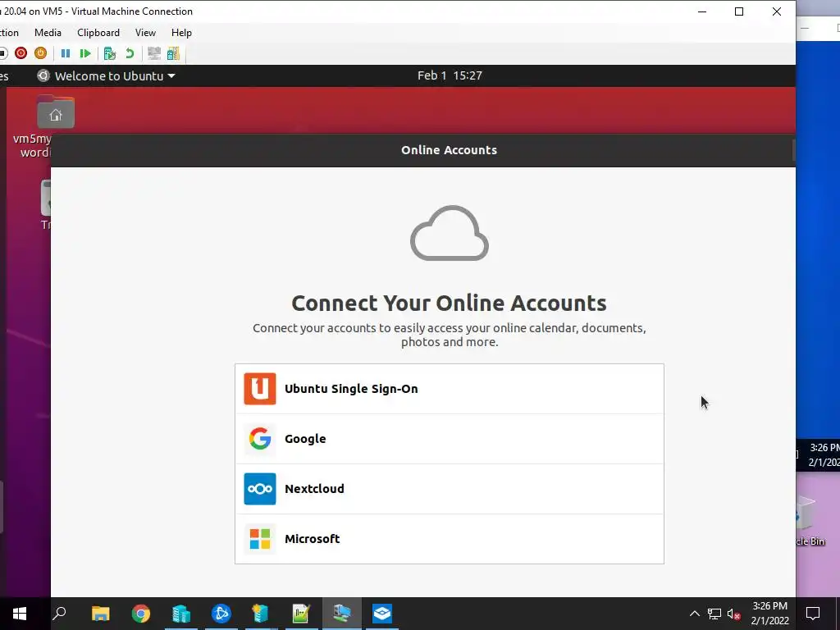
Task: Click the Microsoft four-color logo
Action: [x=260, y=538]
